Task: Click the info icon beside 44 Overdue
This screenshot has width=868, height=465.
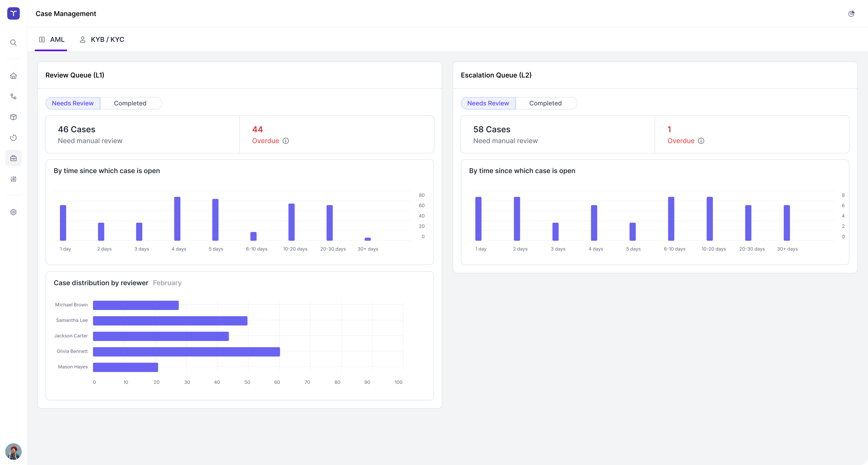Action: 286,141
